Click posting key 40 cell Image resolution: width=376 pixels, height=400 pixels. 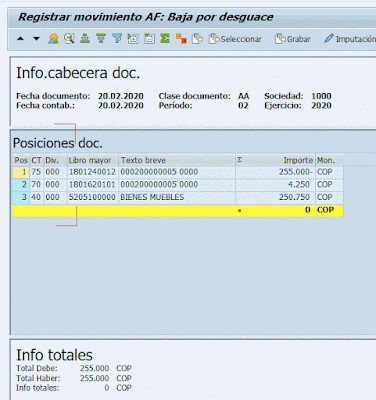pos(36,197)
